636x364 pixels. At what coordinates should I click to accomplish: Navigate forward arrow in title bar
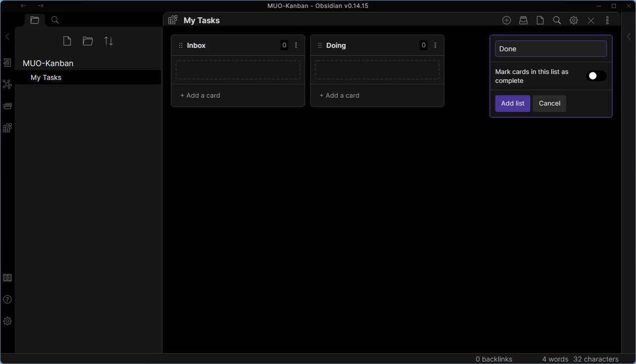click(40, 6)
